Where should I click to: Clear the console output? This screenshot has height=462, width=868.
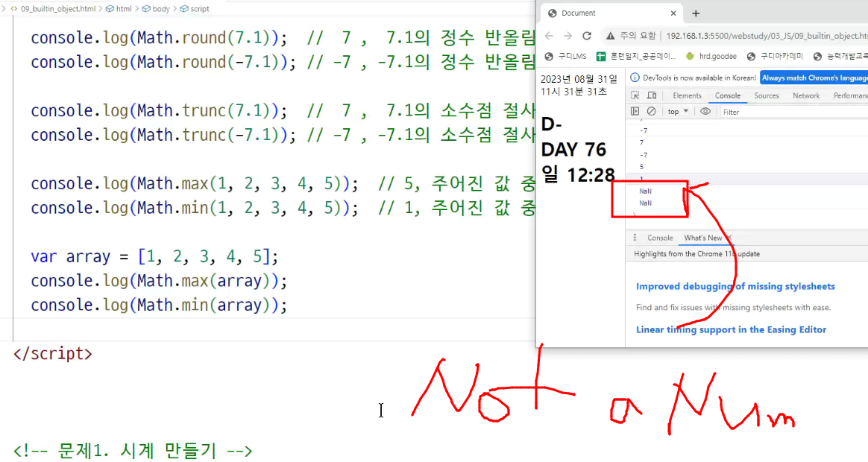(x=652, y=111)
